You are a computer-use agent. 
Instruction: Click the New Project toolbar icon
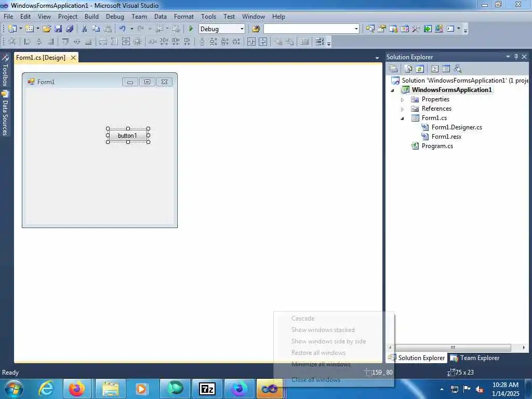coord(12,29)
